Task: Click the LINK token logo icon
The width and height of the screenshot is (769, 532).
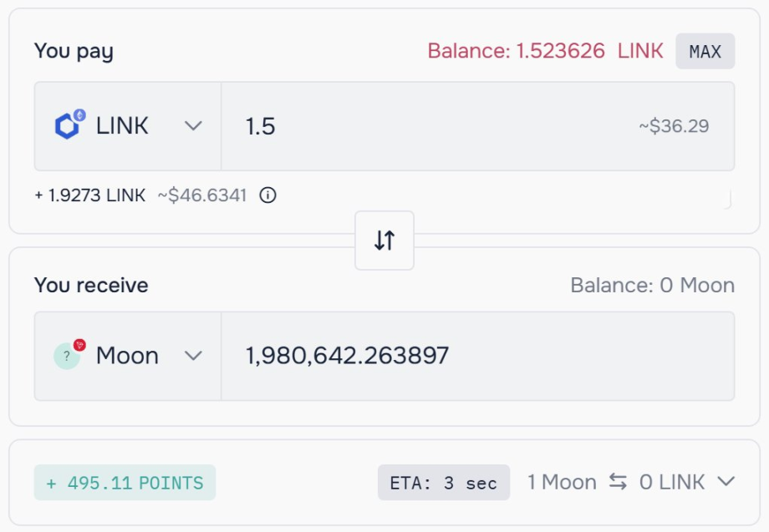Action: coord(66,127)
